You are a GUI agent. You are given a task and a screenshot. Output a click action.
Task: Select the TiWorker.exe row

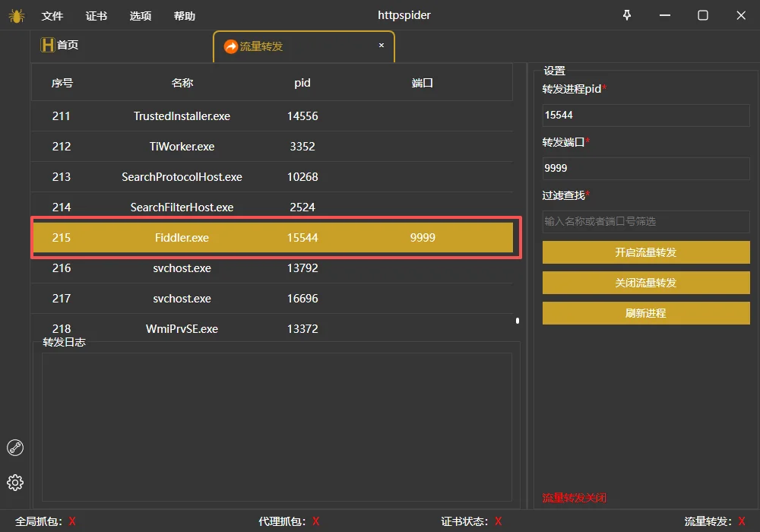point(272,147)
